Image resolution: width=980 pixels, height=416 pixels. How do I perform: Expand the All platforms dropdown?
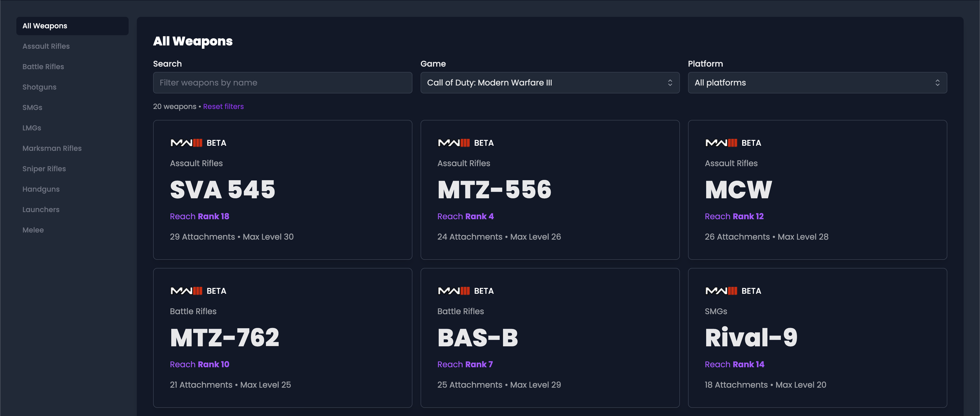tap(817, 83)
